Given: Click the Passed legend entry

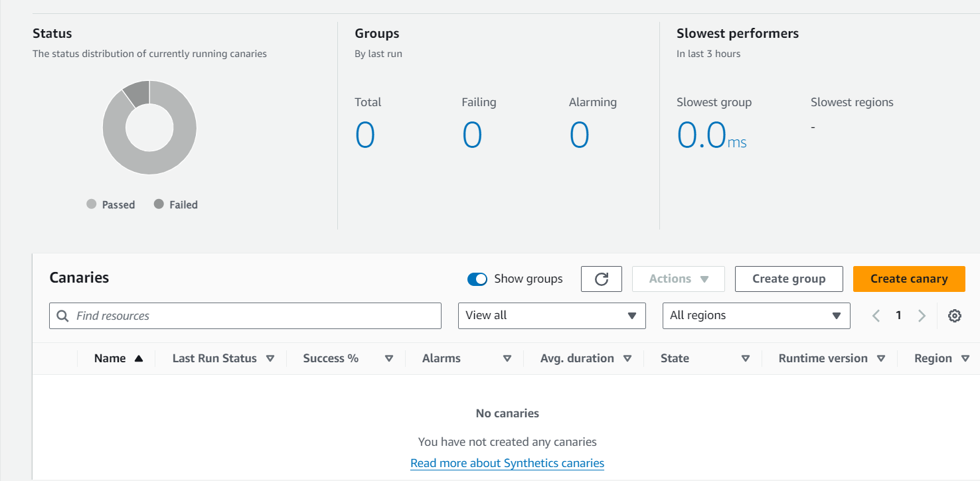Looking at the screenshot, I should click(x=111, y=205).
